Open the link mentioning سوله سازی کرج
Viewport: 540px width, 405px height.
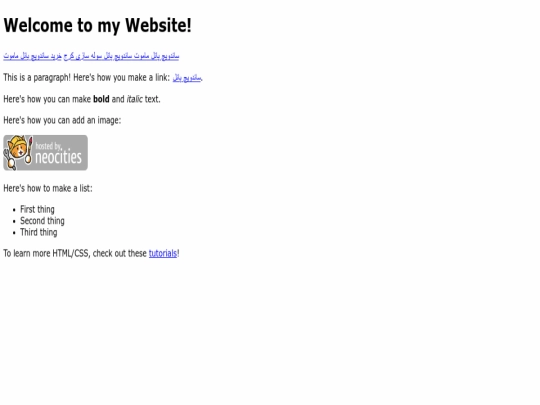click(121, 56)
